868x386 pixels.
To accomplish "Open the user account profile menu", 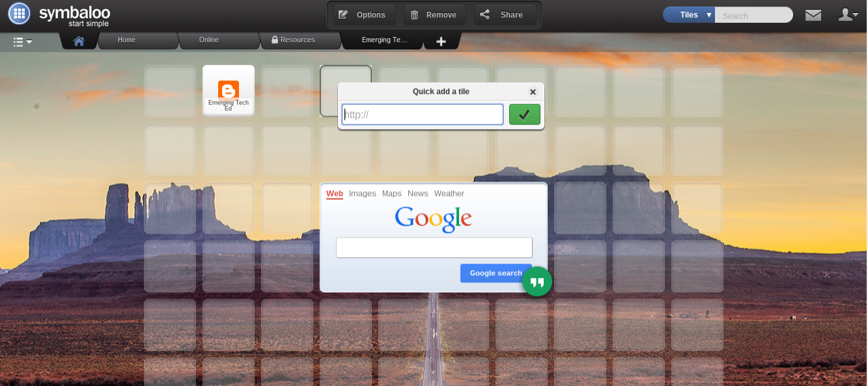I will pyautogui.click(x=848, y=14).
